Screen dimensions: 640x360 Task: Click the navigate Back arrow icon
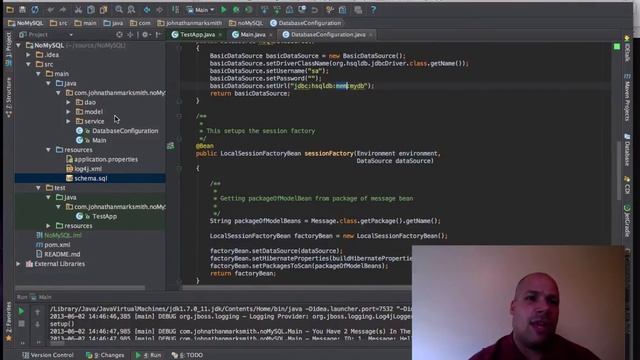tap(147, 9)
